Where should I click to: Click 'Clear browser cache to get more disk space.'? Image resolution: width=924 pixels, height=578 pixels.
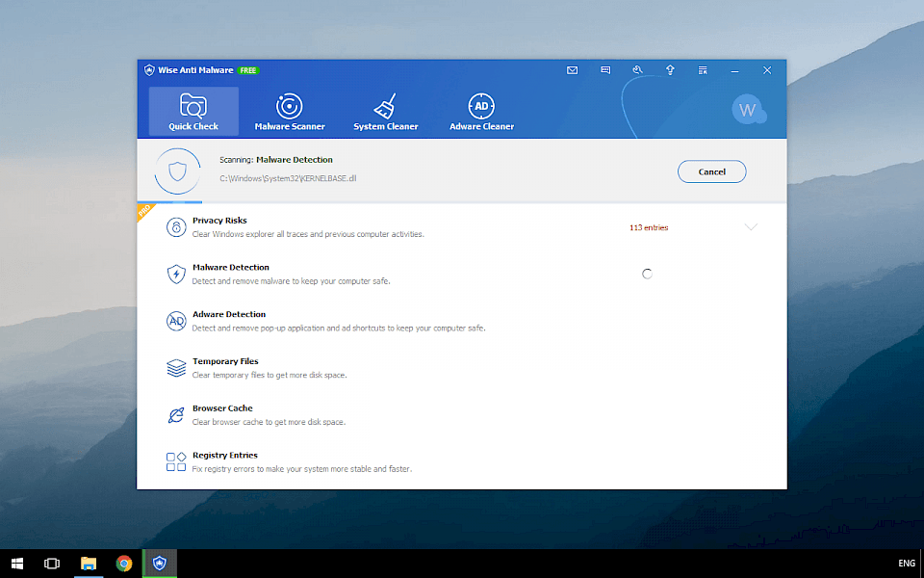[269, 422]
